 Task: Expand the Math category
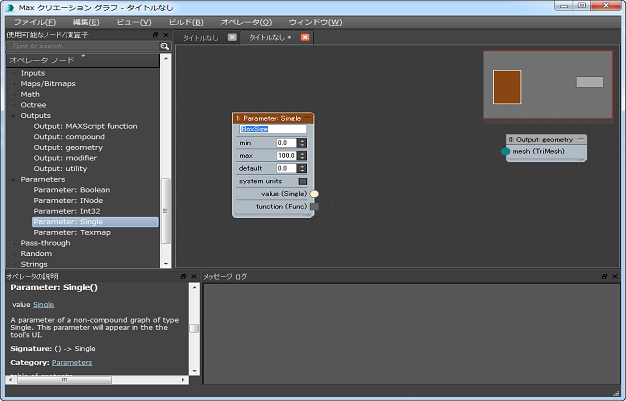click(x=14, y=95)
